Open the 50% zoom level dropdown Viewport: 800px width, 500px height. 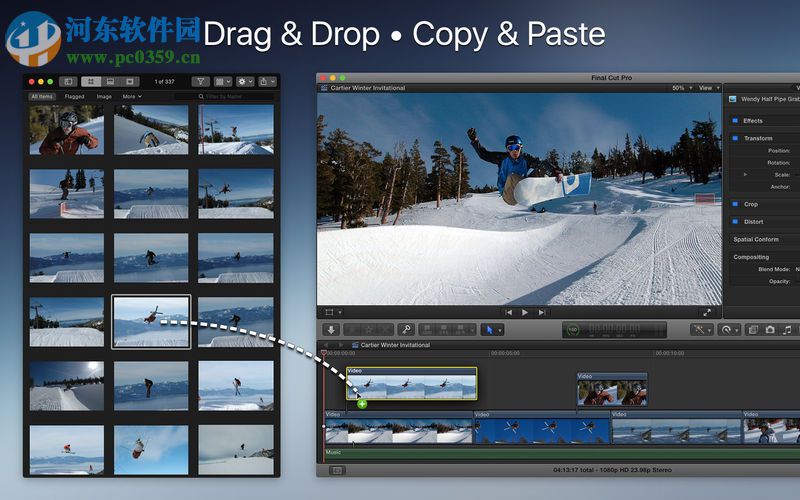pyautogui.click(x=682, y=88)
